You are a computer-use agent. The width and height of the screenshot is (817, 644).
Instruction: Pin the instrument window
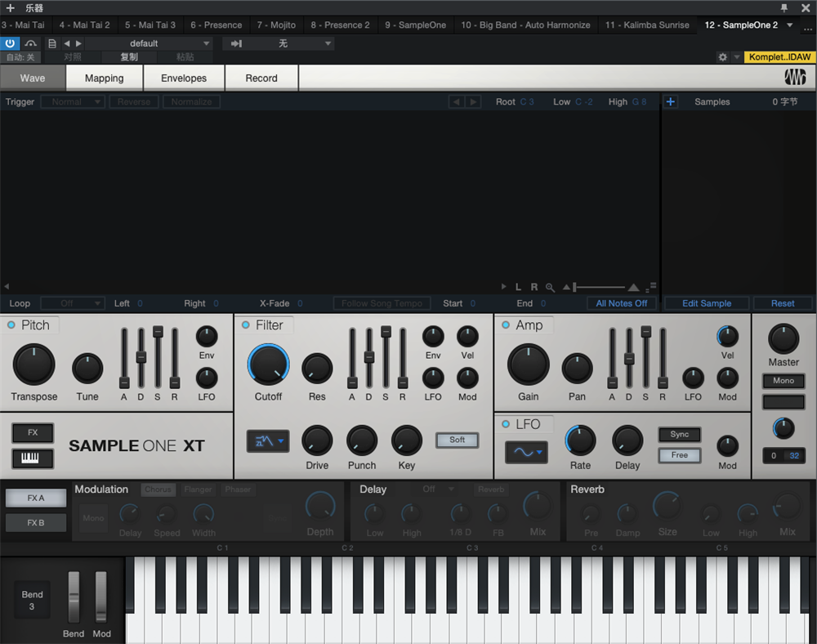click(784, 8)
